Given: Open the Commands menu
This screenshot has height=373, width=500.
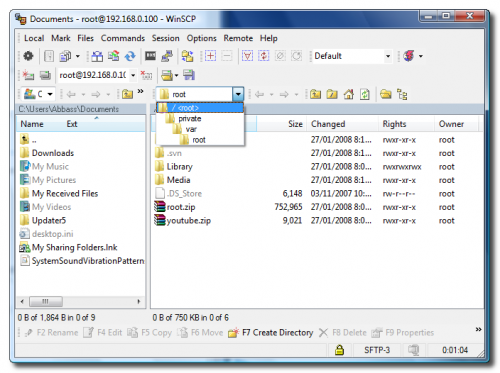Looking at the screenshot, I should tap(123, 38).
